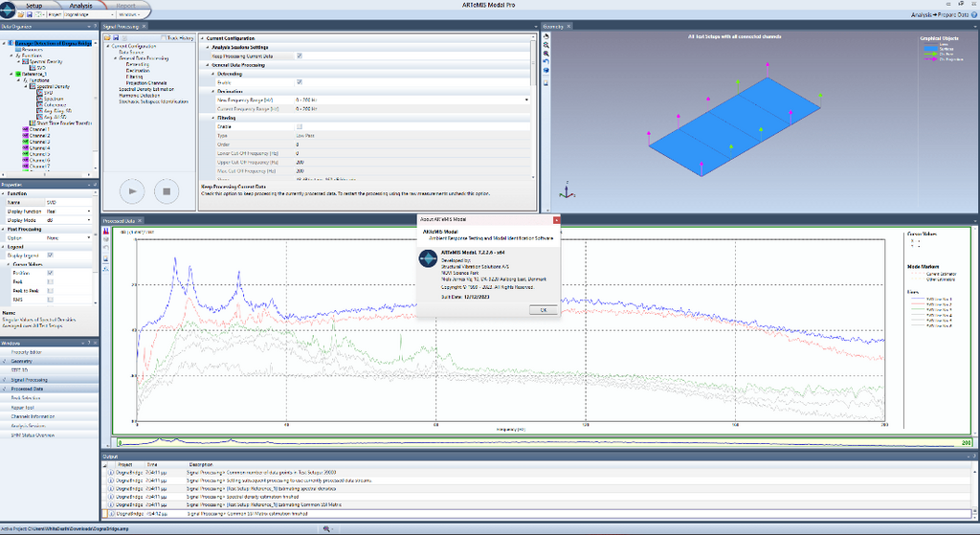980x535 pixels.
Task: Toggle the Peak to Peak checkbox
Action: click(51, 291)
